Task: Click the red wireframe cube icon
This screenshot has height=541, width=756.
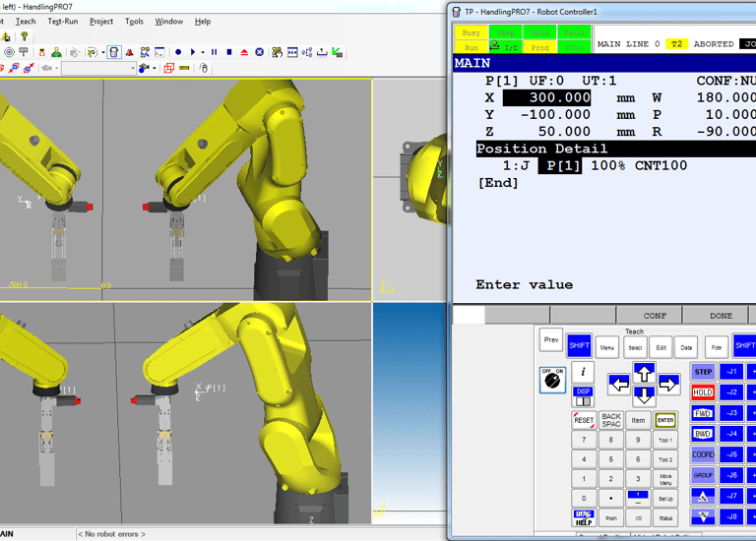Action: [168, 68]
